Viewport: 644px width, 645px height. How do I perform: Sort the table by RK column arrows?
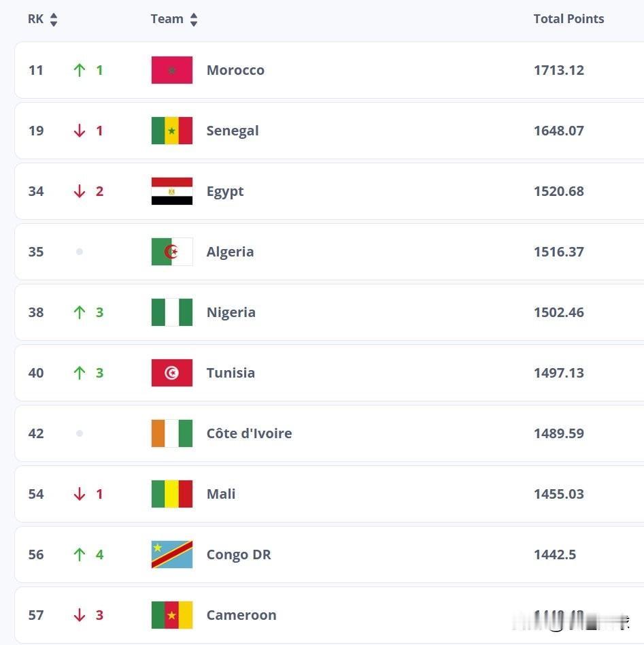[x=54, y=20]
